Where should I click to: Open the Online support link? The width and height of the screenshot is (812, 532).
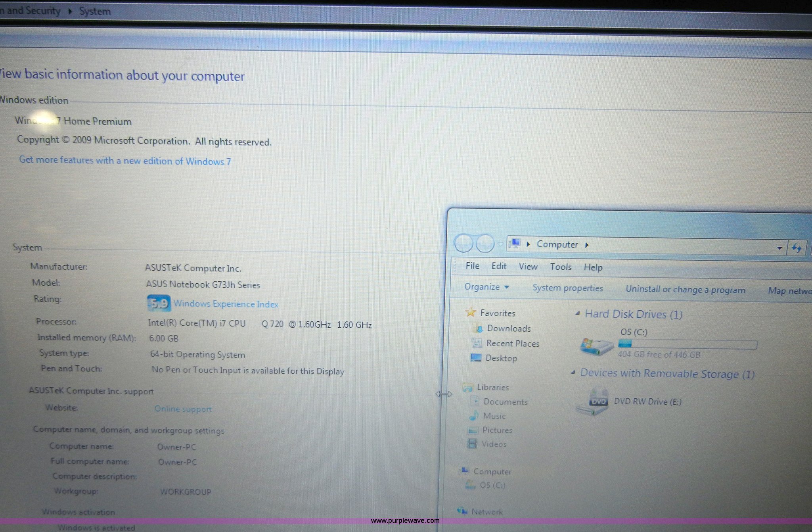click(183, 409)
